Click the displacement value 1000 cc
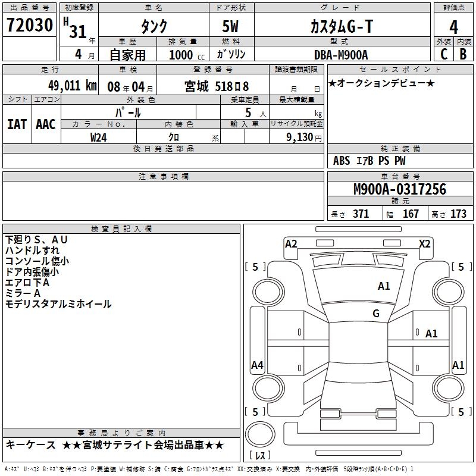The width and height of the screenshot is (476, 476). point(187,55)
